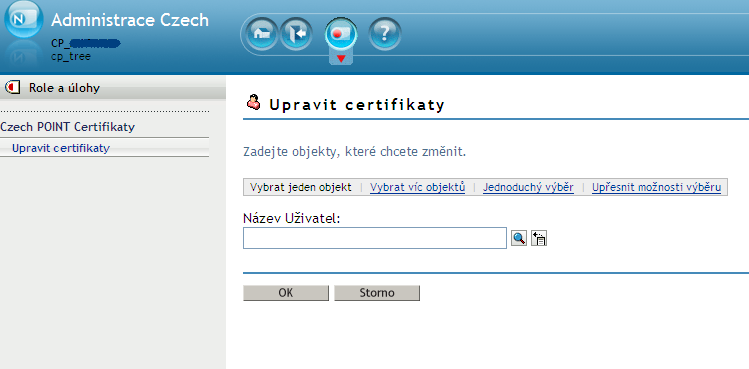The image size is (749, 369).
Task: Open the Upravit certifikaty sidebar link
Action: point(61,148)
